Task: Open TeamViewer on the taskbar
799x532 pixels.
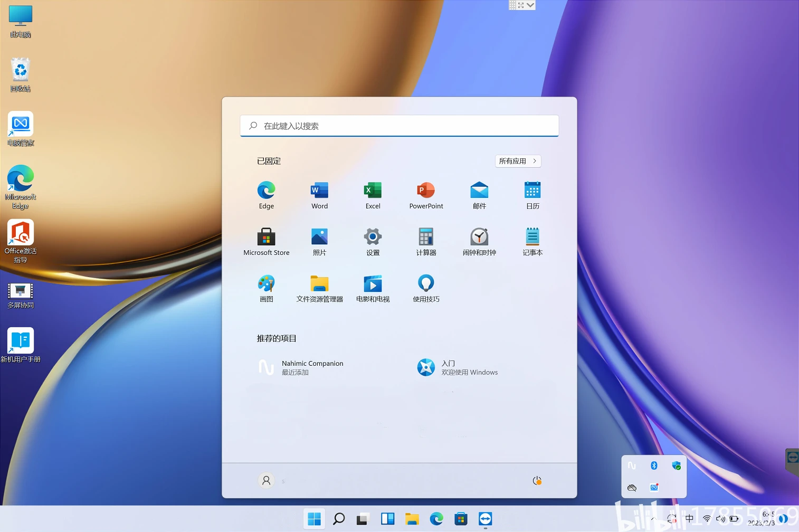Action: [486, 519]
